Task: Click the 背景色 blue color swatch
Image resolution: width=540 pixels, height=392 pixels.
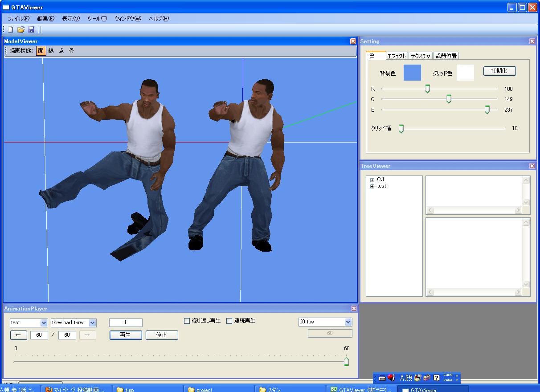Action: coord(412,73)
